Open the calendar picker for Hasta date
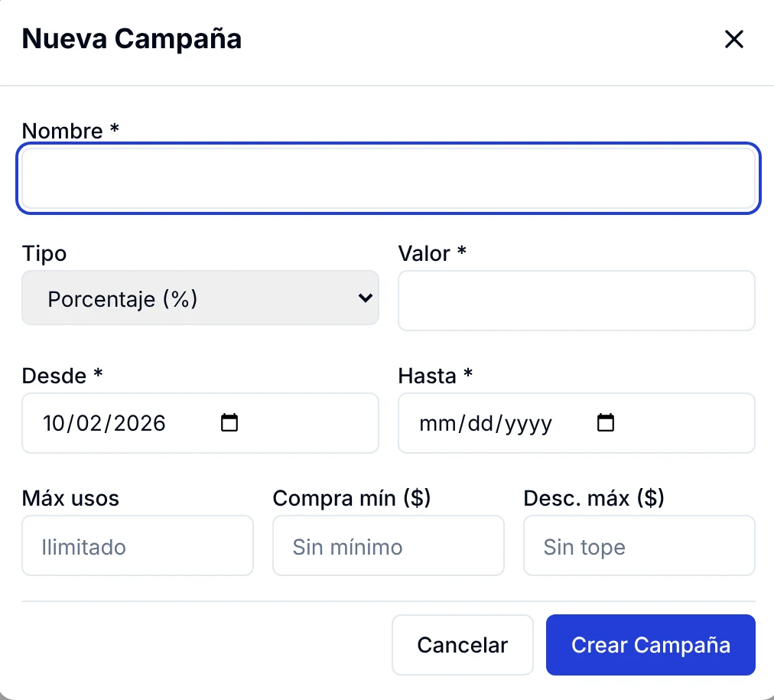774x700 pixels. tap(606, 422)
